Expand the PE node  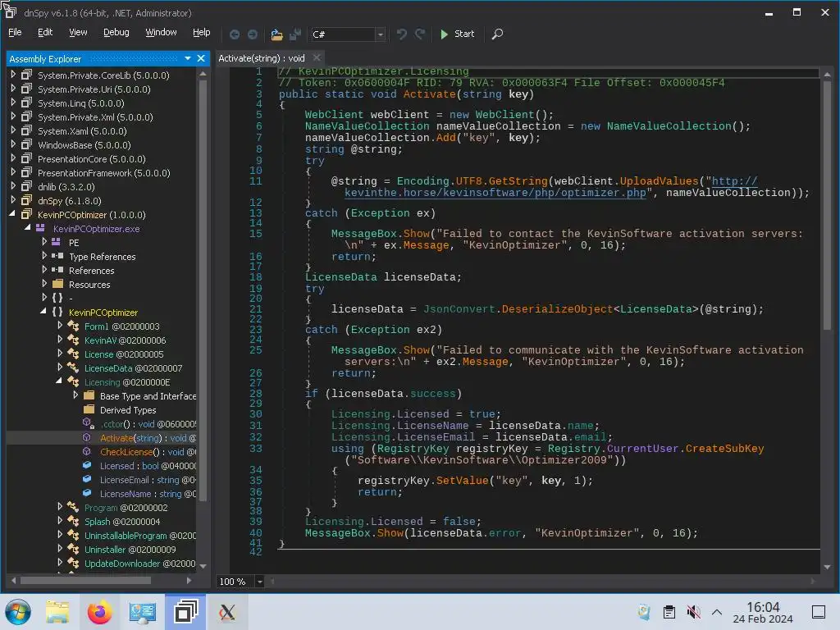pyautogui.click(x=44, y=242)
